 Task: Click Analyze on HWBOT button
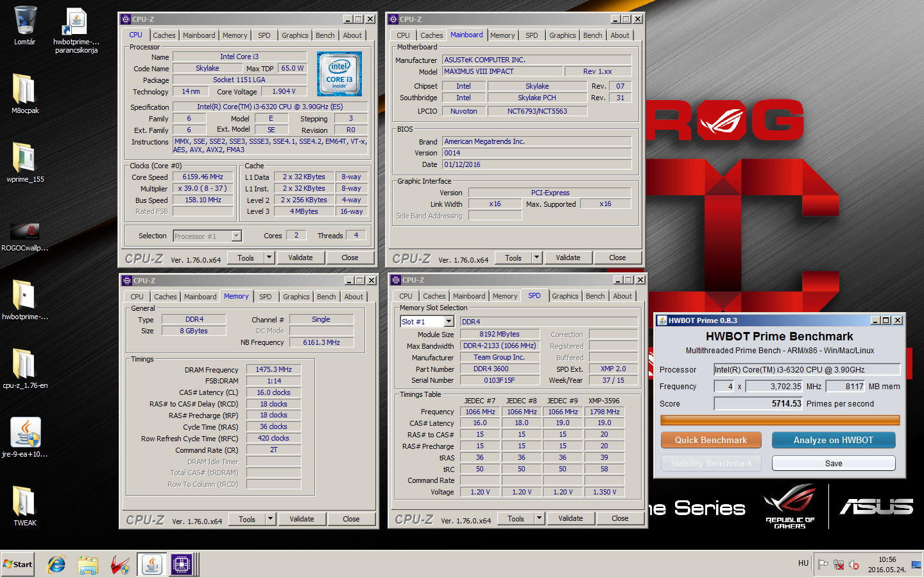tap(834, 440)
